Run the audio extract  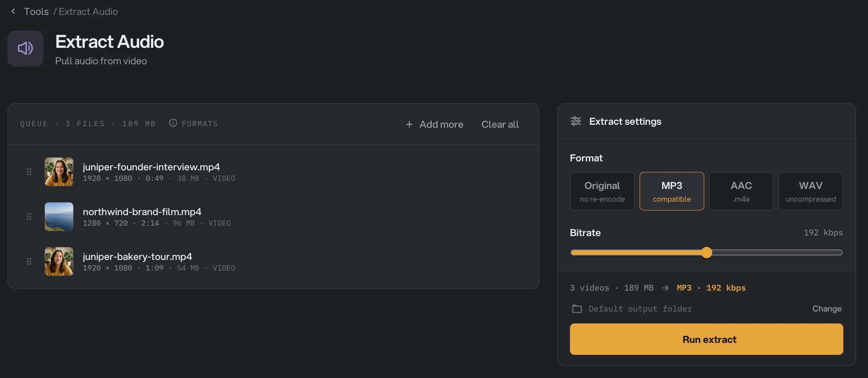(706, 339)
